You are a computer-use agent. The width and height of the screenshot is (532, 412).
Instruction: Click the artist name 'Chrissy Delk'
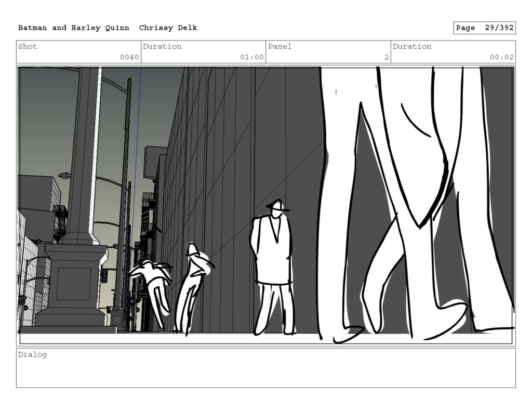click(168, 28)
